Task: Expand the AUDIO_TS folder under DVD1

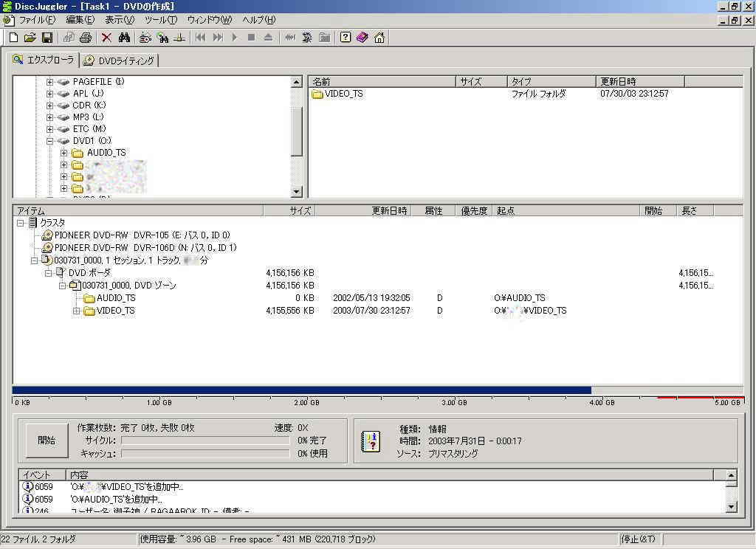Action: click(63, 153)
